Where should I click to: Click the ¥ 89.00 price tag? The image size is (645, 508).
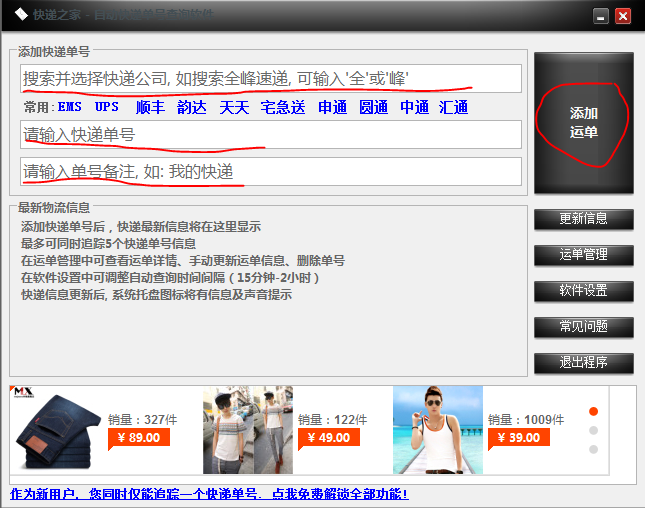139,438
